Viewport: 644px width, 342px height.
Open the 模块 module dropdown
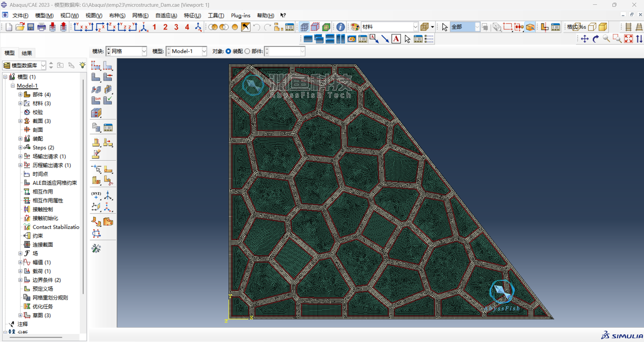(x=126, y=51)
